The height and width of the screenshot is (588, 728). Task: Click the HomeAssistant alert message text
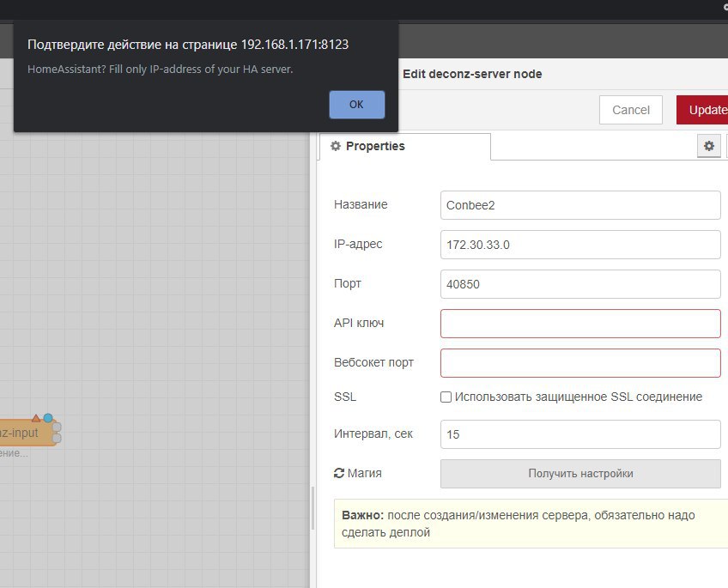point(161,70)
